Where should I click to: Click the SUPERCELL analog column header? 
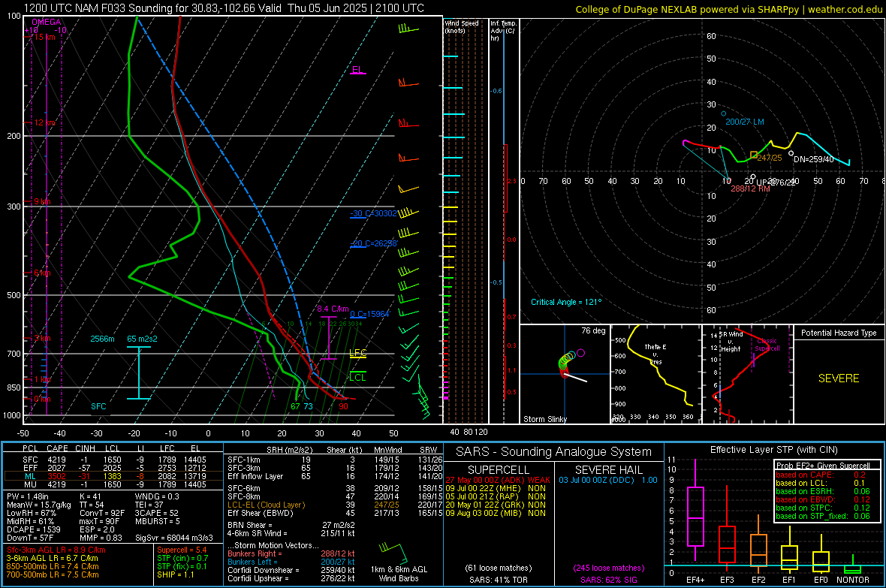[499, 470]
